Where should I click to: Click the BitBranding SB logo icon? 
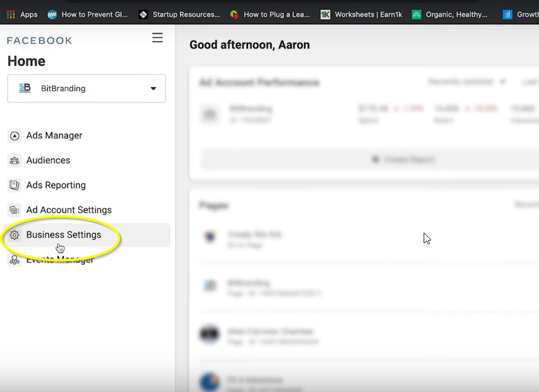25,88
